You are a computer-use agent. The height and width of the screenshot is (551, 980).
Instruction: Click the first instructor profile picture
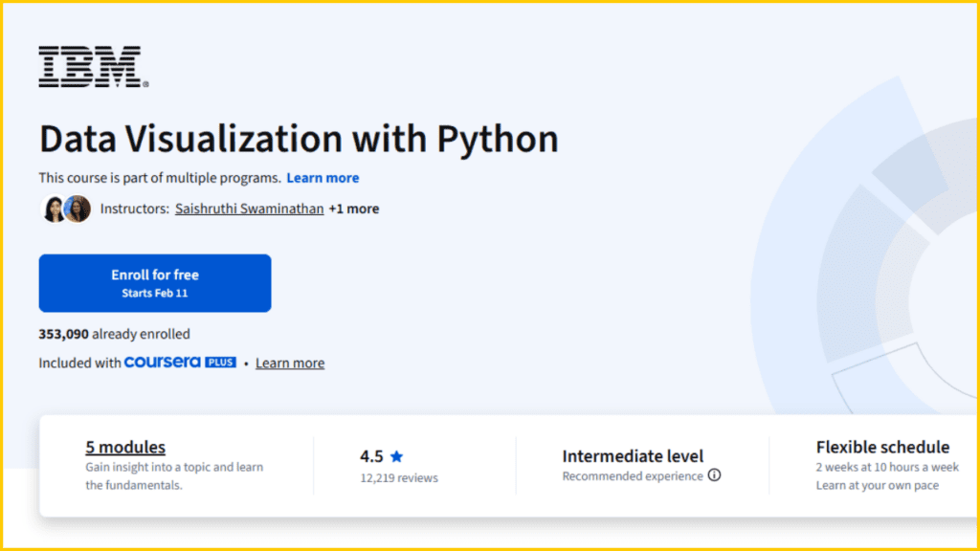click(x=55, y=209)
